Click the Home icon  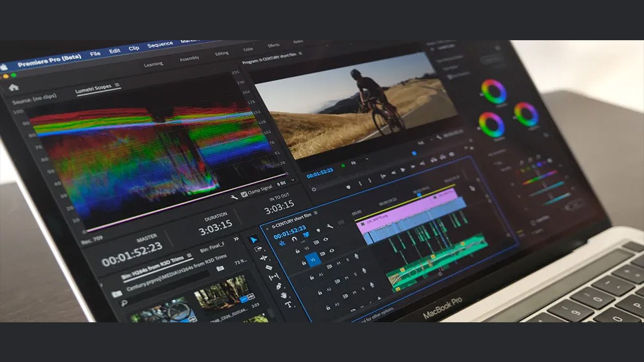(14, 87)
